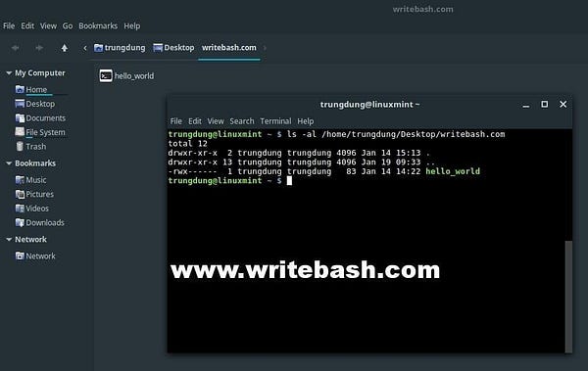Image resolution: width=588 pixels, height=371 pixels.
Task: Select writebash.com in the path bar
Action: [229, 48]
